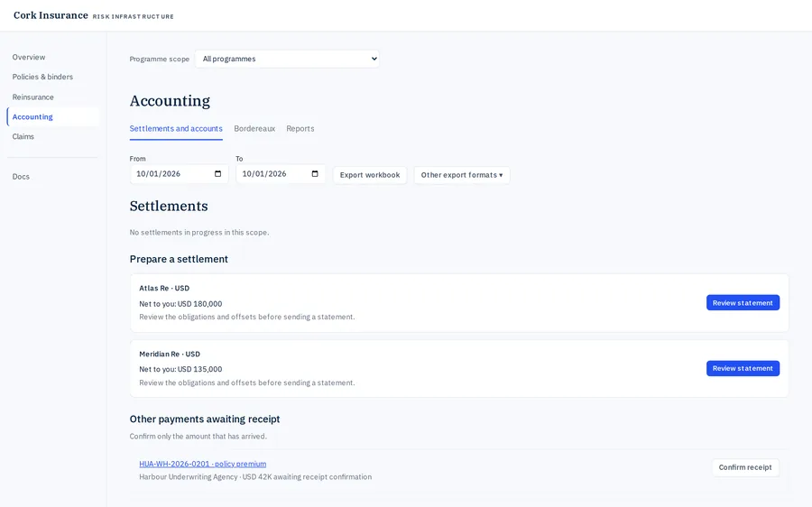Switch to the Reports tab
The width and height of the screenshot is (812, 507).
(x=300, y=128)
